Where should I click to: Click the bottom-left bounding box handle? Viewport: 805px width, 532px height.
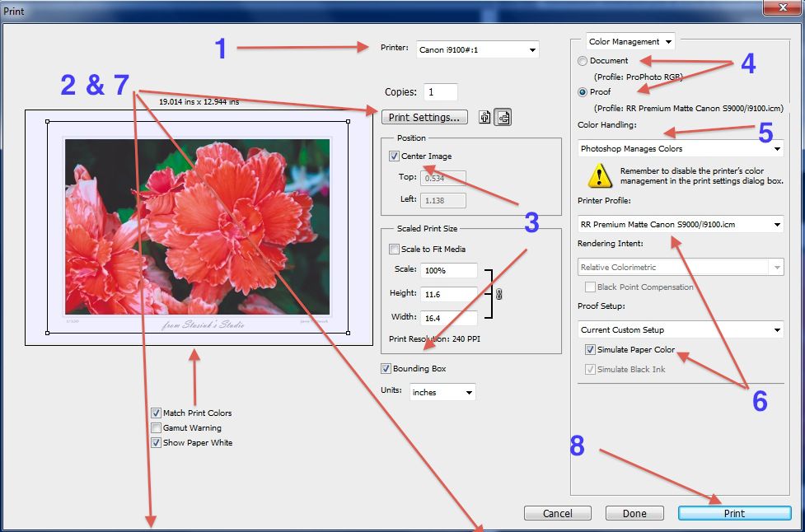click(47, 333)
